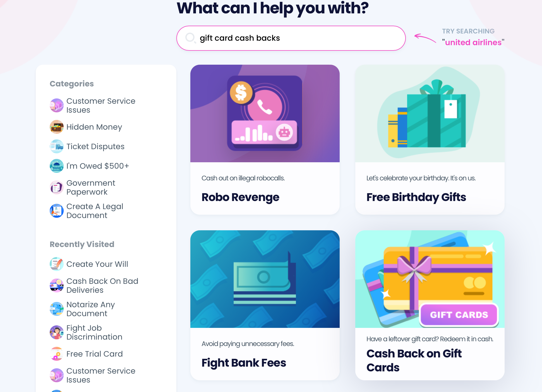This screenshot has height=392, width=542.
Task: Expand the Recently Visited section
Action: click(83, 244)
